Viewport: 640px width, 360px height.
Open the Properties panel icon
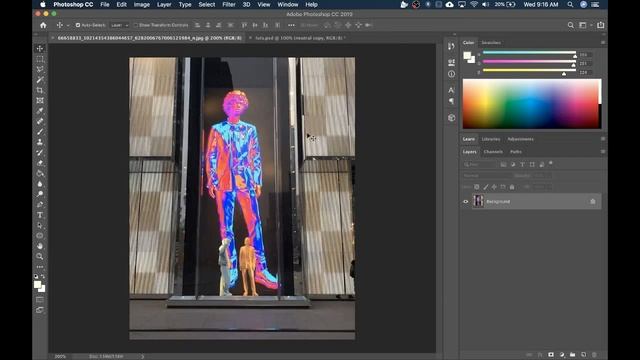tap(451, 62)
